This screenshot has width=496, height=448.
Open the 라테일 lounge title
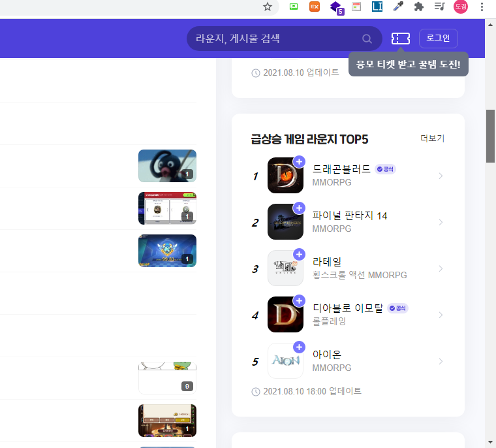(327, 262)
